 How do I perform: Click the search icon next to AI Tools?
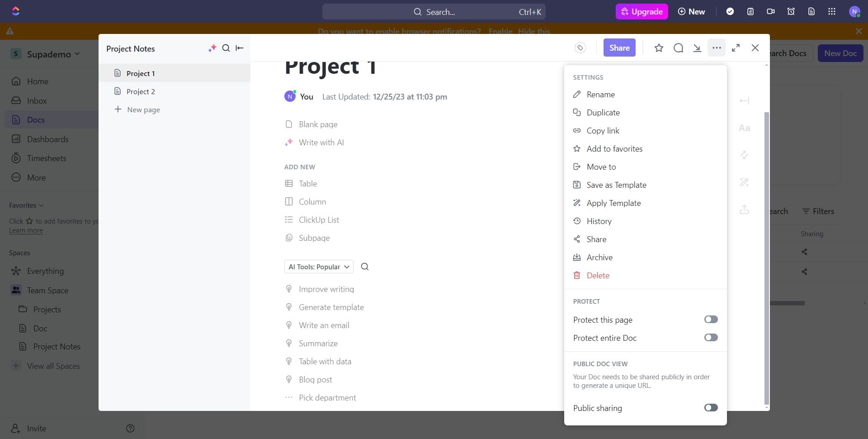tap(365, 267)
